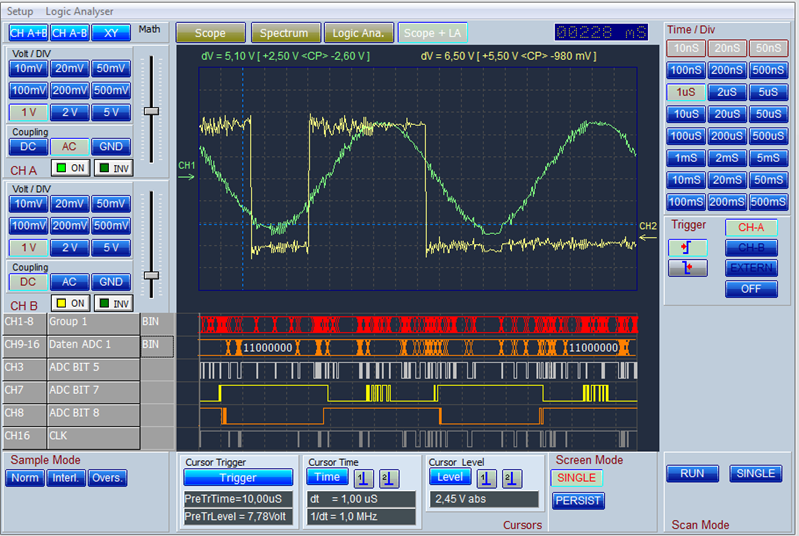Click the RUN button

(692, 473)
